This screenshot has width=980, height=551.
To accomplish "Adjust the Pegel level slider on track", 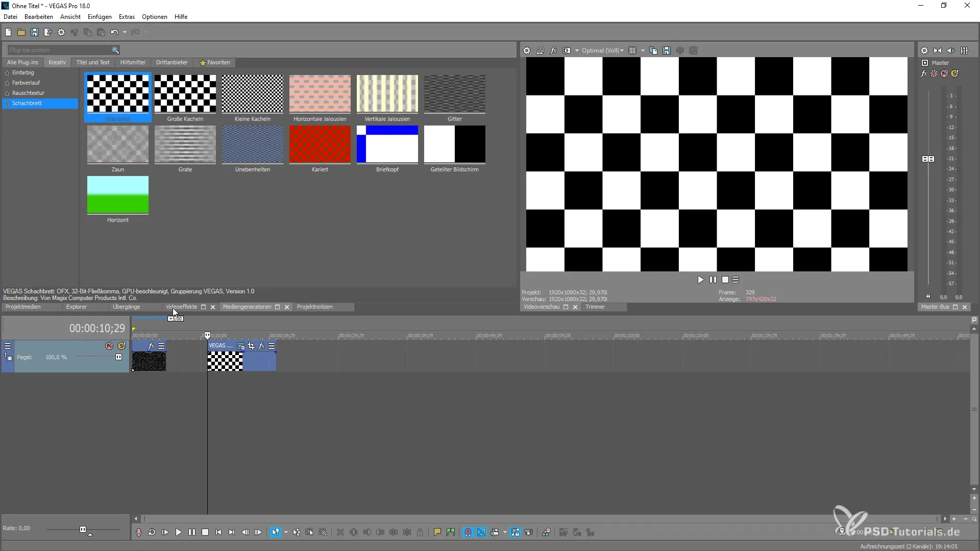I will 119,357.
